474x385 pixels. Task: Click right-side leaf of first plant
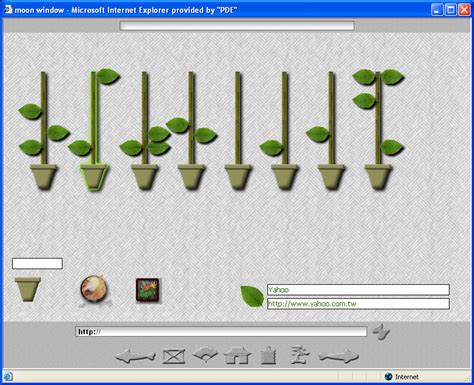[58, 133]
